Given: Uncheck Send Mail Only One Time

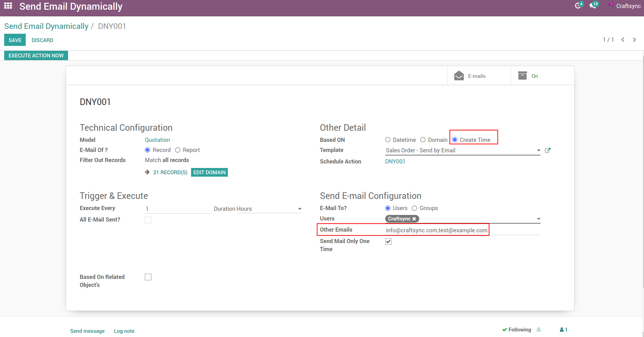Looking at the screenshot, I should point(388,241).
